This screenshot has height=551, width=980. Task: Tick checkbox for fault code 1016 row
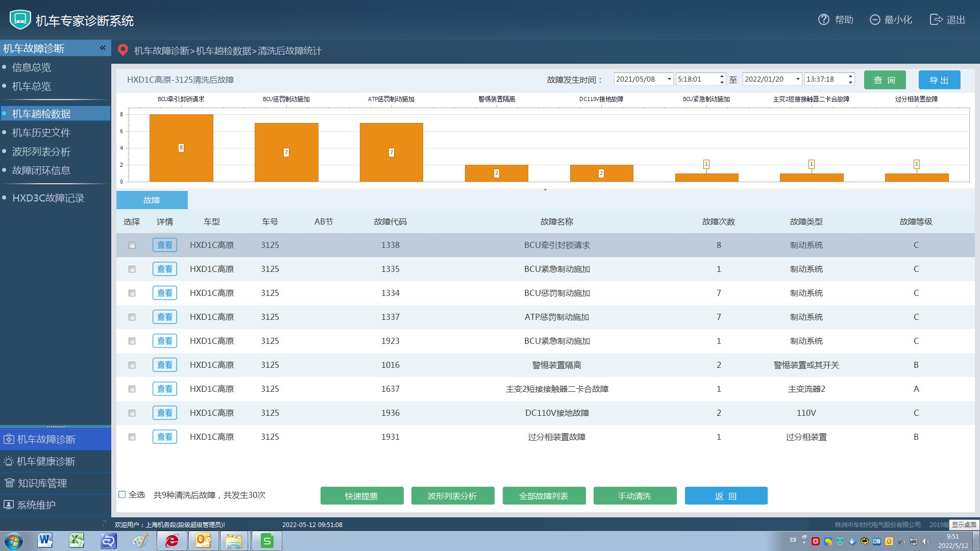click(132, 365)
